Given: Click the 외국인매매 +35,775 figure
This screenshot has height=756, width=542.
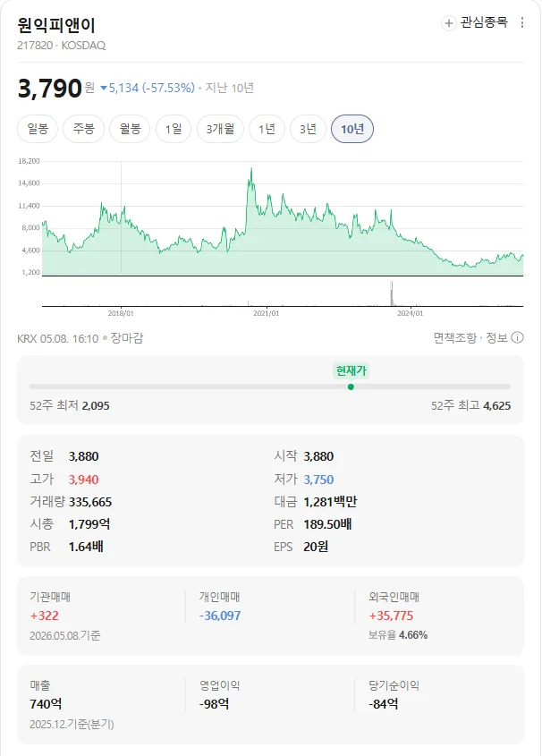Looking at the screenshot, I should (391, 616).
